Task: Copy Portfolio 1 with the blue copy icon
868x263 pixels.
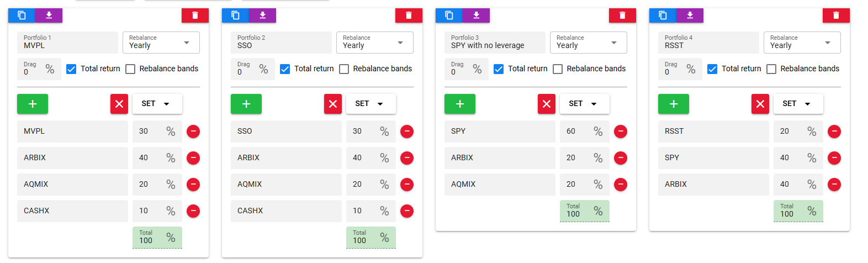Action: pos(22,15)
